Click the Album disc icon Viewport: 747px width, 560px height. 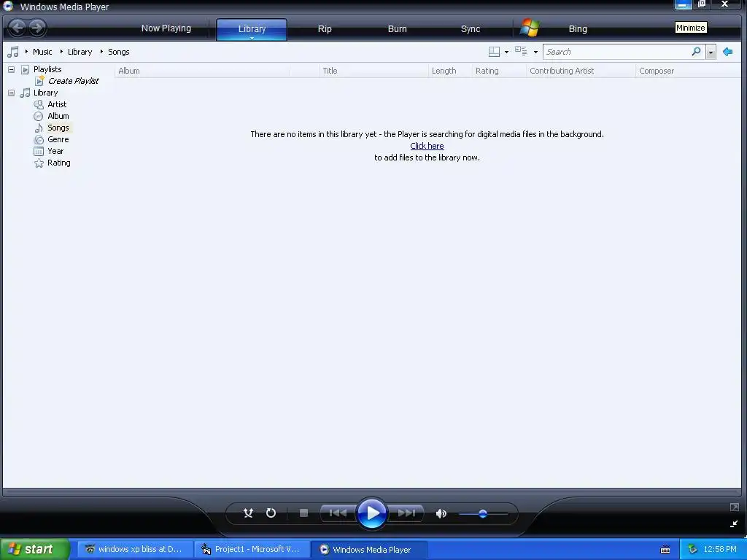pyautogui.click(x=39, y=116)
